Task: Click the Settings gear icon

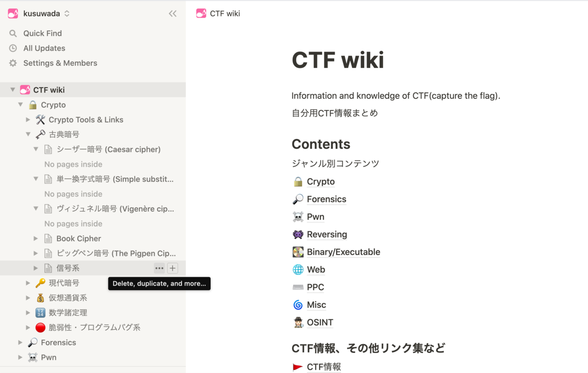Action: click(x=13, y=63)
